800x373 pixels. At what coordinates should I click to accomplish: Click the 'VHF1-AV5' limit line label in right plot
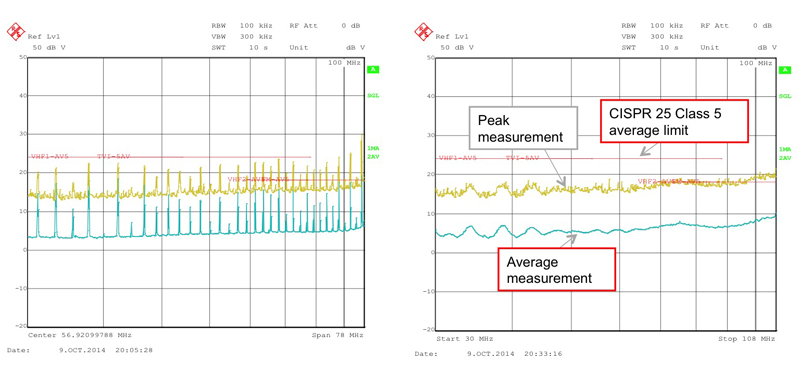tap(458, 158)
